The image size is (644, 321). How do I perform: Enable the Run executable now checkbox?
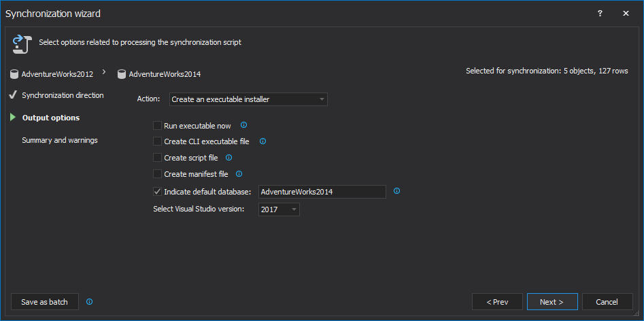click(x=158, y=126)
